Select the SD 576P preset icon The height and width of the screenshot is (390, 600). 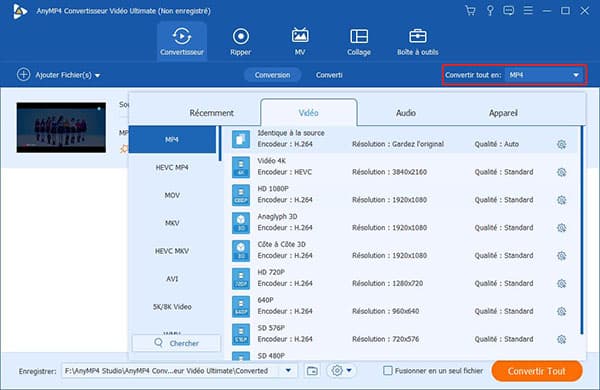(241, 334)
